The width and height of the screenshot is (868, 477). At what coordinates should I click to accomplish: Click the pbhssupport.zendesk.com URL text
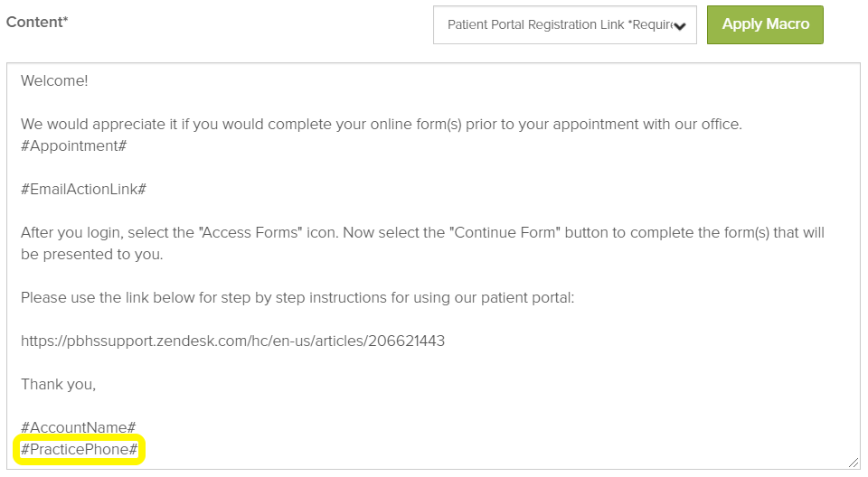point(232,341)
